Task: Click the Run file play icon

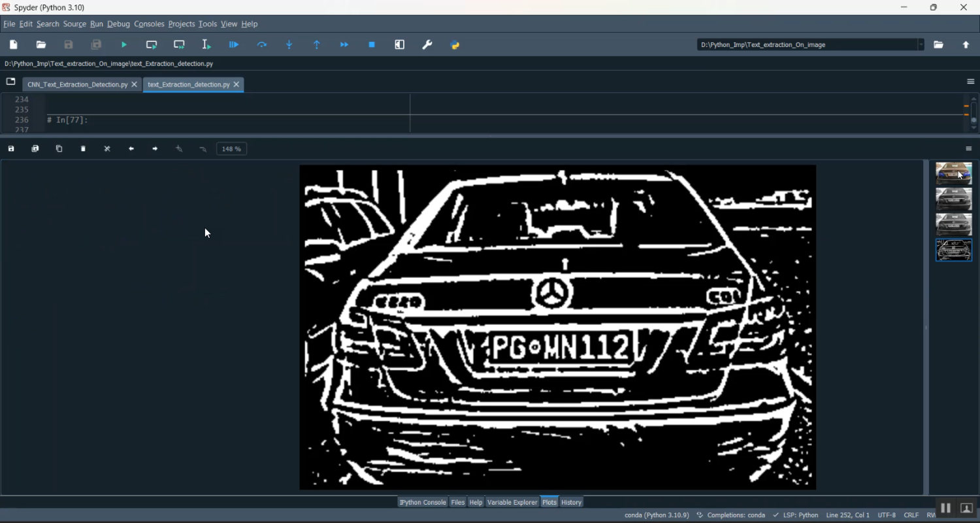Action: click(x=124, y=45)
